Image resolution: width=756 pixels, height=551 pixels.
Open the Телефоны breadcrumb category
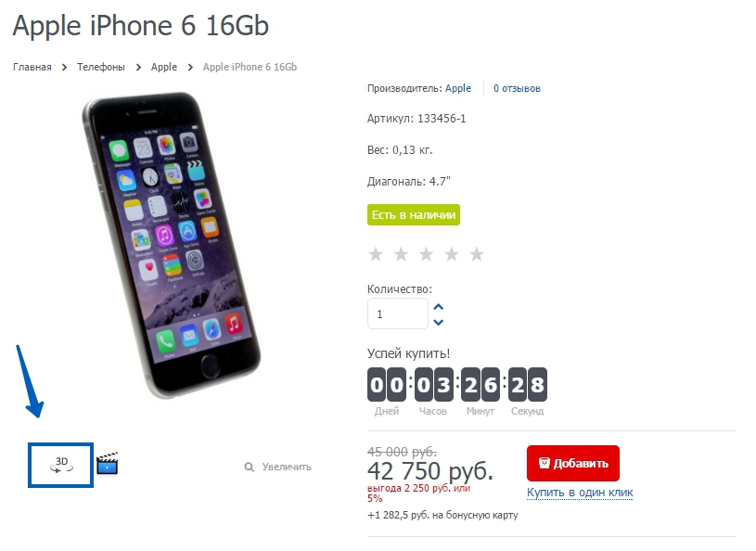[x=101, y=67]
